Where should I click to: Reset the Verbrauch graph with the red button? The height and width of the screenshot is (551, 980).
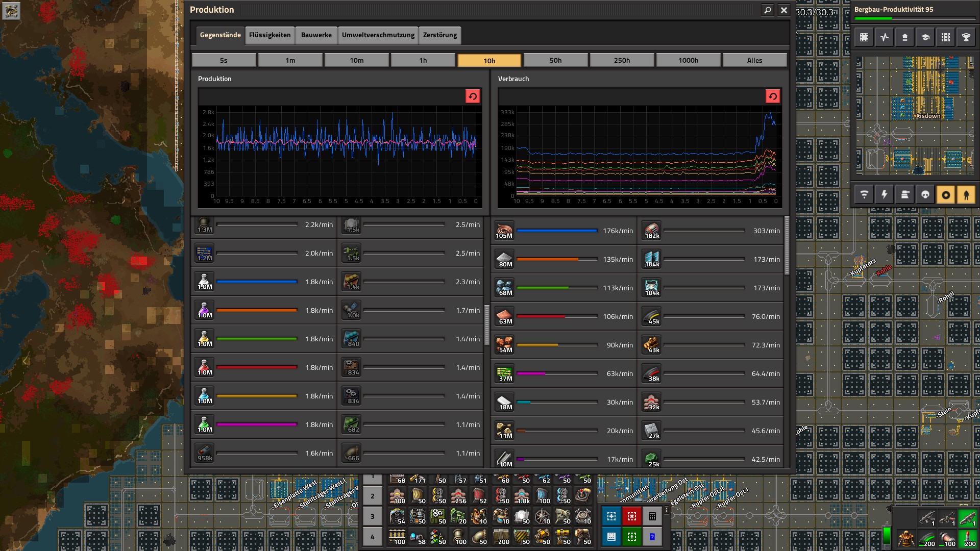click(773, 96)
